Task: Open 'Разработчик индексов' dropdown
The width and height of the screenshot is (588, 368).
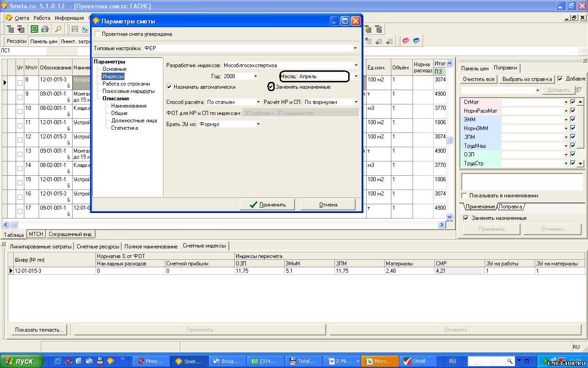Action: tap(356, 65)
